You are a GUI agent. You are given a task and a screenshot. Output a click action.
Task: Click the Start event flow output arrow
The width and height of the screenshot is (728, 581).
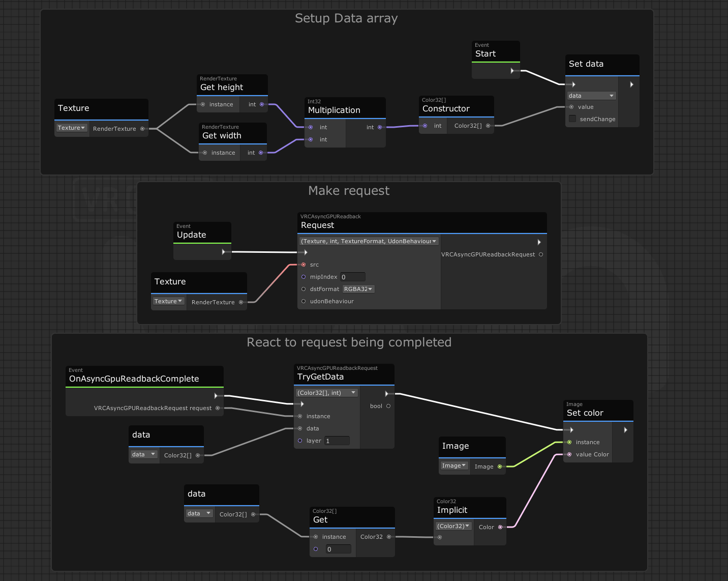(512, 71)
